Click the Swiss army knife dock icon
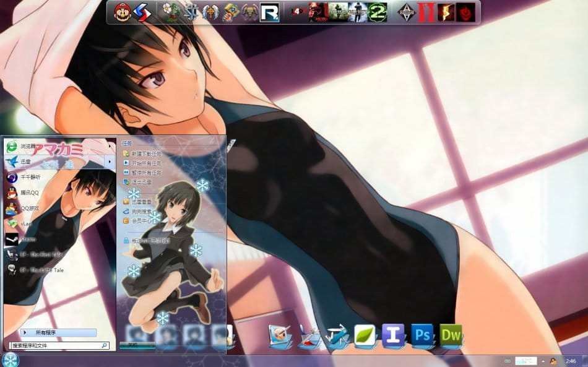The image size is (588, 367). pyautogui.click(x=337, y=335)
